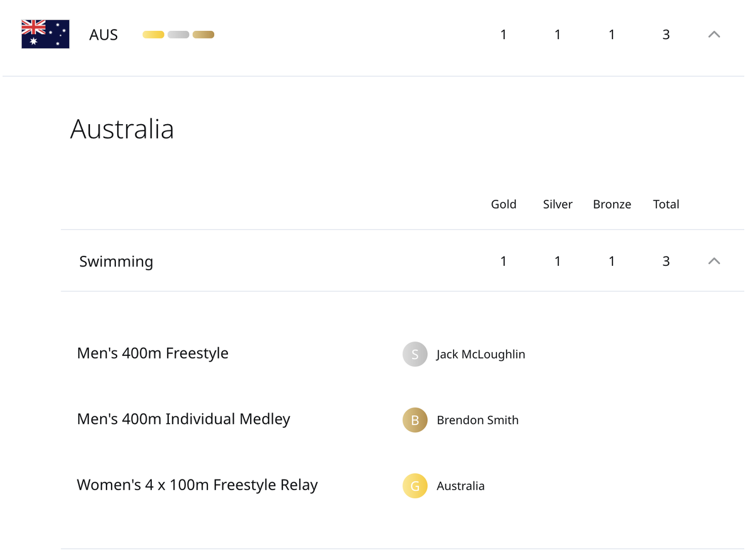This screenshot has width=756, height=550.
Task: Click the bronze medal pill beside AUS
Action: tap(203, 35)
